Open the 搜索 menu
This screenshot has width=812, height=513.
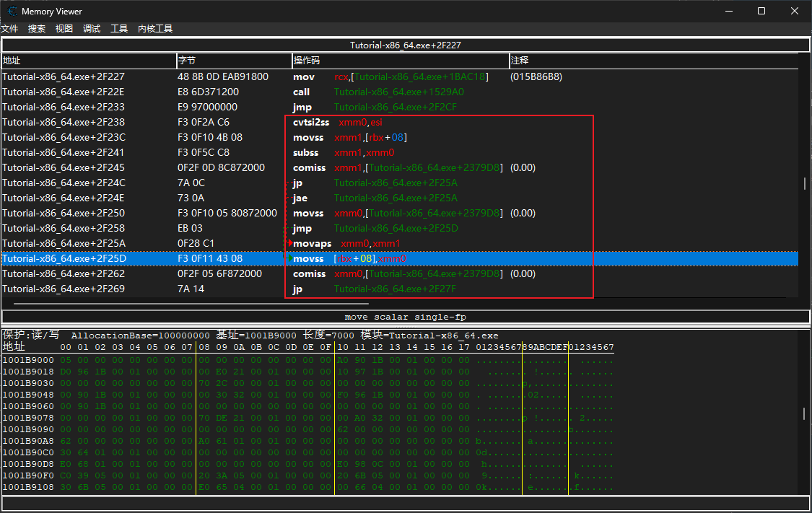37,29
